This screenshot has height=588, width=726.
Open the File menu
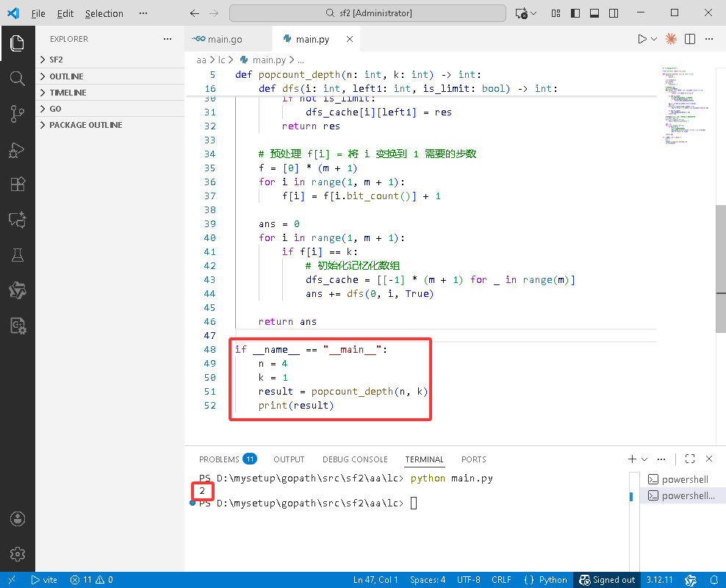pyautogui.click(x=38, y=13)
